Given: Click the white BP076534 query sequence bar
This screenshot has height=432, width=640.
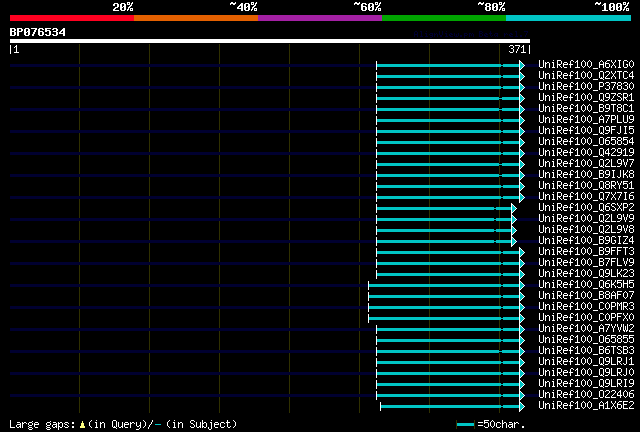Looking at the screenshot, I should click(270, 41).
